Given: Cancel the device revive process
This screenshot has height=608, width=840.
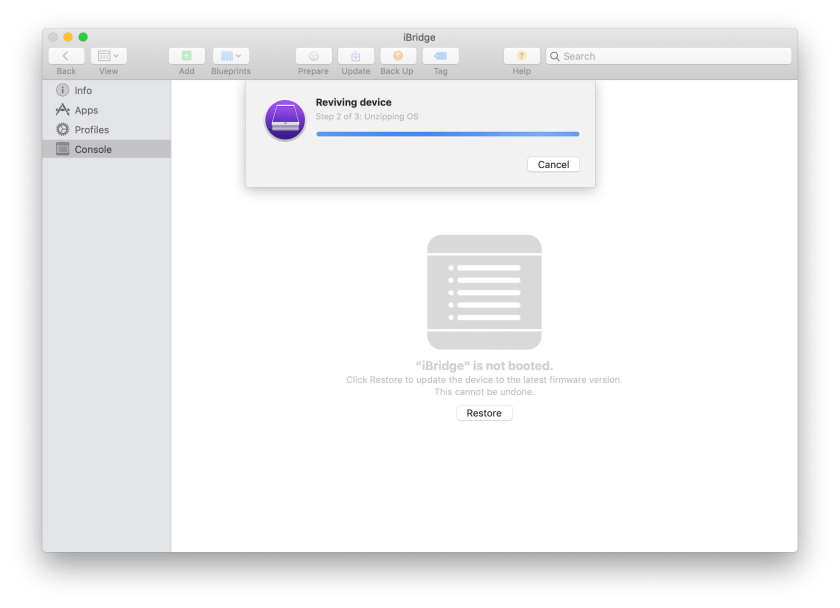Looking at the screenshot, I should (x=553, y=165).
